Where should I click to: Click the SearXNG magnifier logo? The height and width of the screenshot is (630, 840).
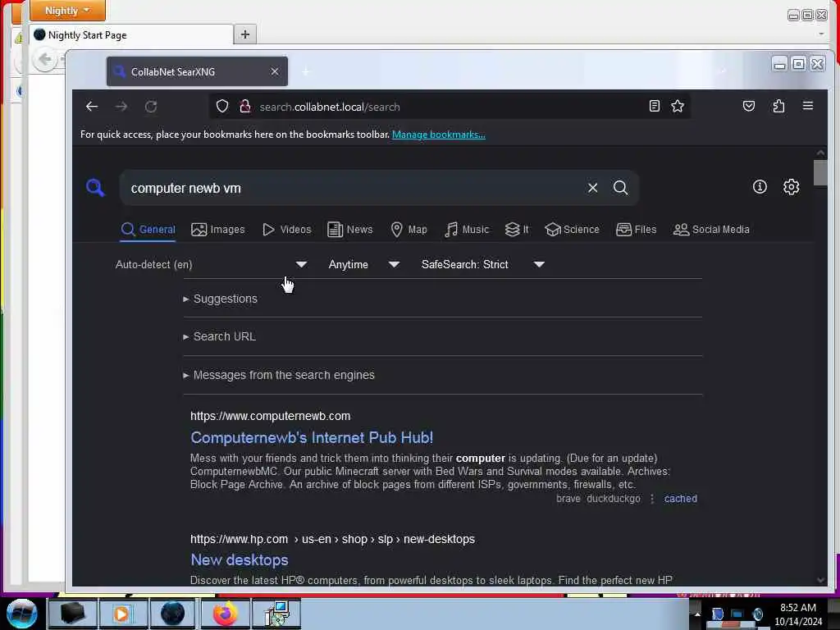95,188
